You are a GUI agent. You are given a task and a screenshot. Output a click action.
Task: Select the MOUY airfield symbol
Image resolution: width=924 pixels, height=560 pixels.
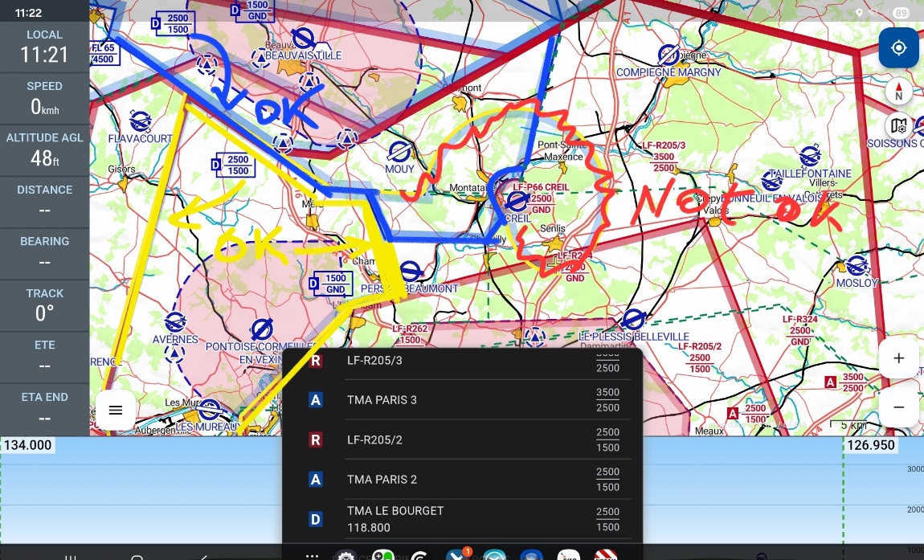click(x=399, y=152)
